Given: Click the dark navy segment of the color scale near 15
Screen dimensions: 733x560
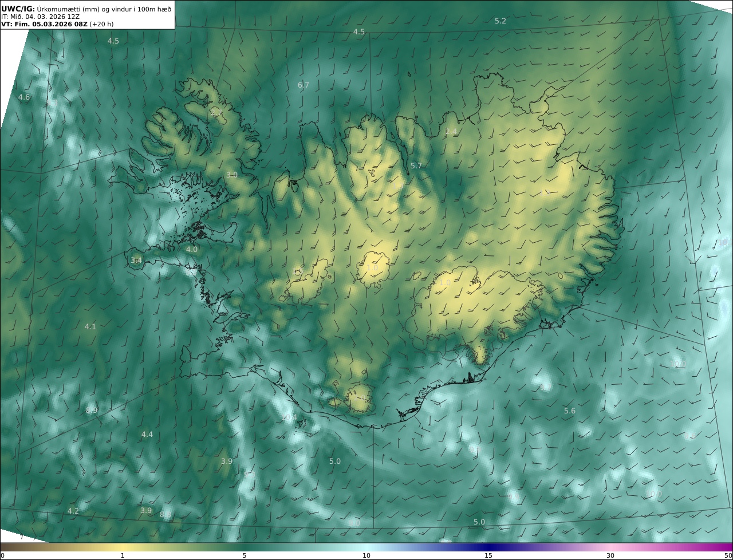Looking at the screenshot, I should 488,547.
